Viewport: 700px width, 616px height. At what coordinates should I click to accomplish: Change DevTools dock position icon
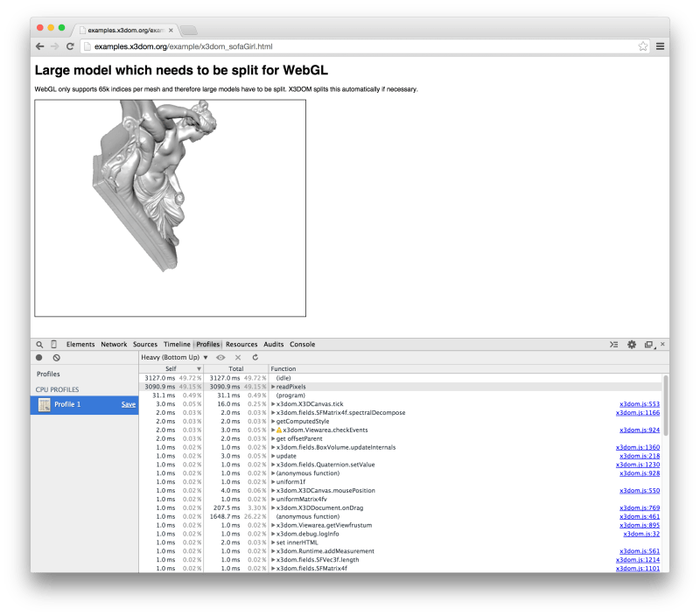[648, 345]
